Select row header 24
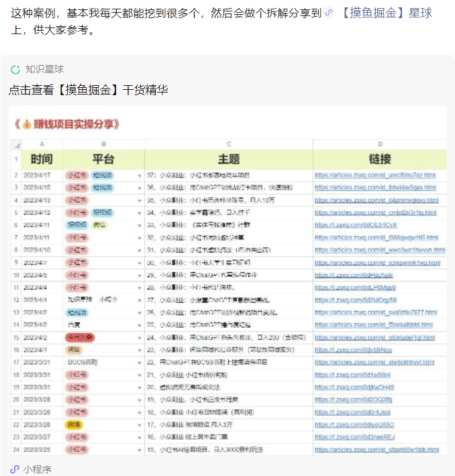Viewport: 455px width, 476px height. (x=16, y=450)
